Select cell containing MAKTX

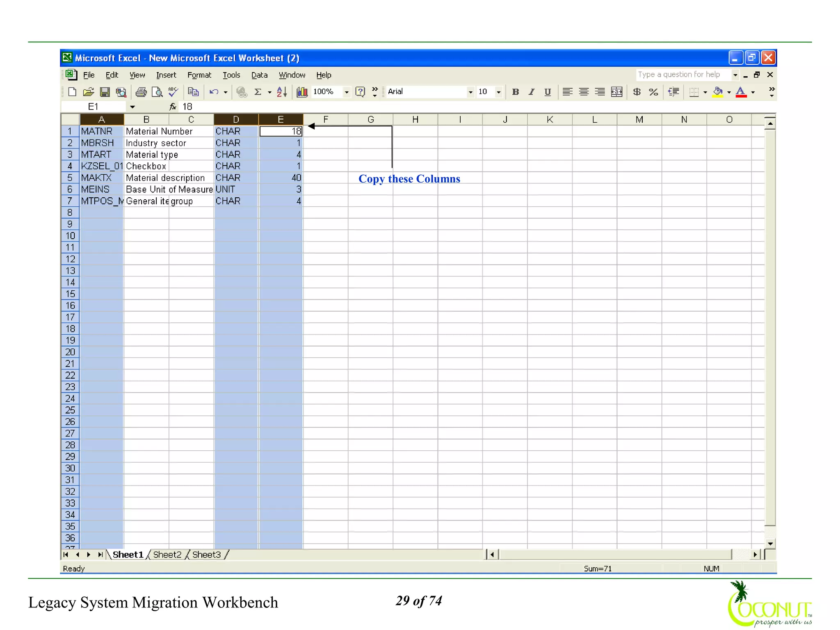102,178
